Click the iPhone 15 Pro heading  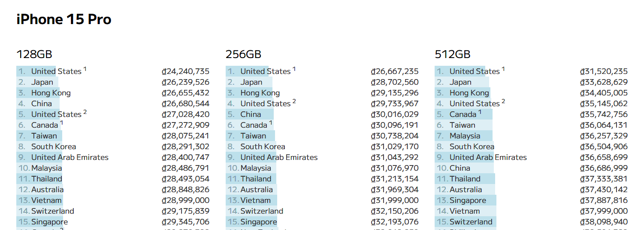tap(64, 19)
